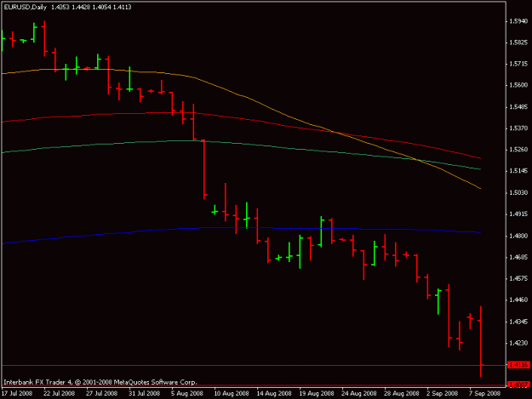Click the 1.4230 price axis label
532x399 pixels.
[518, 343]
